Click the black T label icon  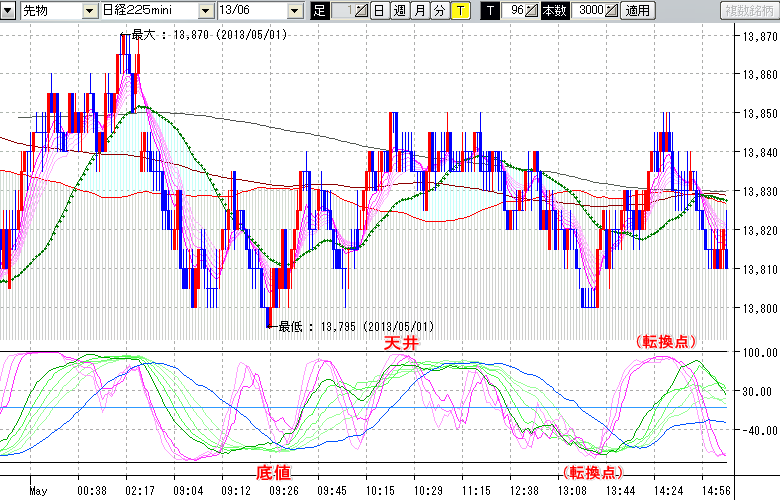click(x=489, y=11)
